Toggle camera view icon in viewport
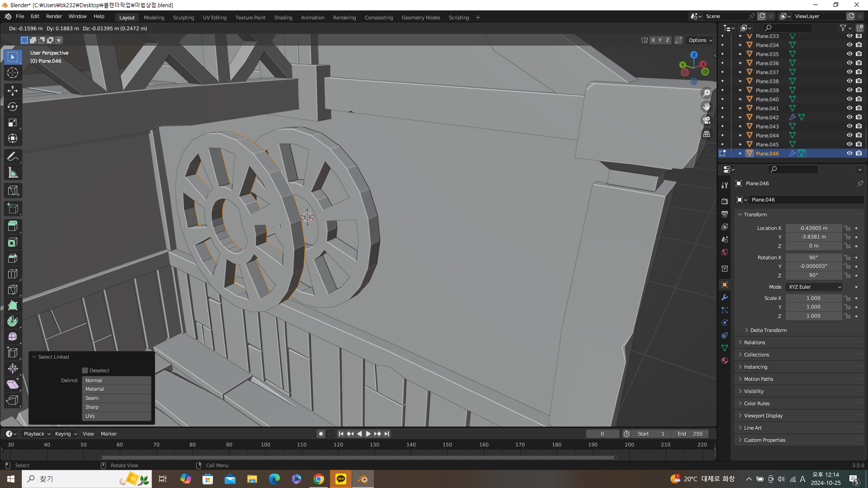The image size is (868, 488). pos(706,120)
